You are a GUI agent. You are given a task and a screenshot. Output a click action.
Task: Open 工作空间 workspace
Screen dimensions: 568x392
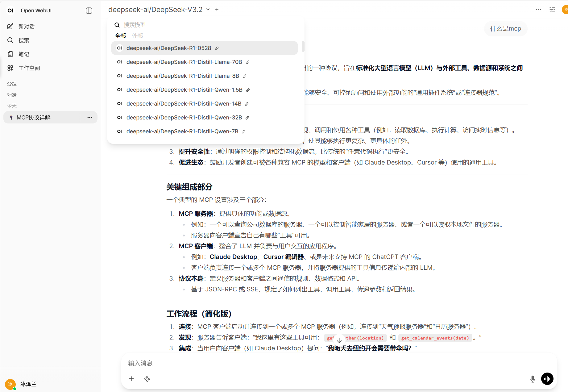point(29,68)
